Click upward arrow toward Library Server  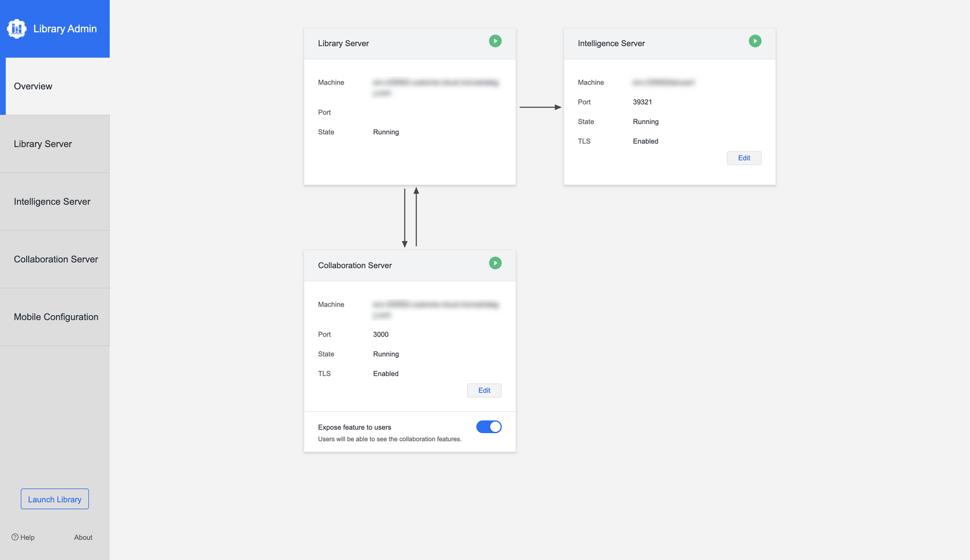click(x=416, y=217)
